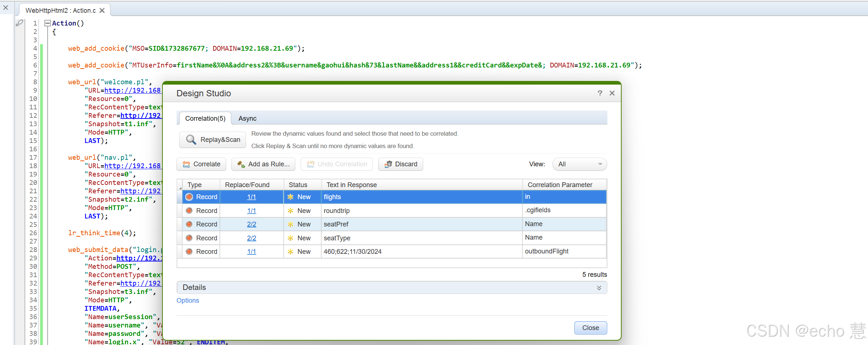Click the Record icon in outboundFlight row
The width and height of the screenshot is (868, 345).
(x=189, y=252)
